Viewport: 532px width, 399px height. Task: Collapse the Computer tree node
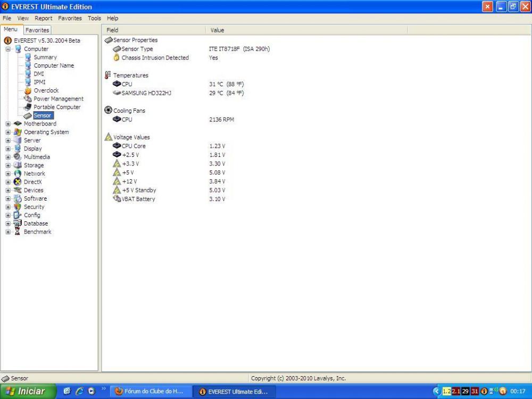pyautogui.click(x=9, y=49)
